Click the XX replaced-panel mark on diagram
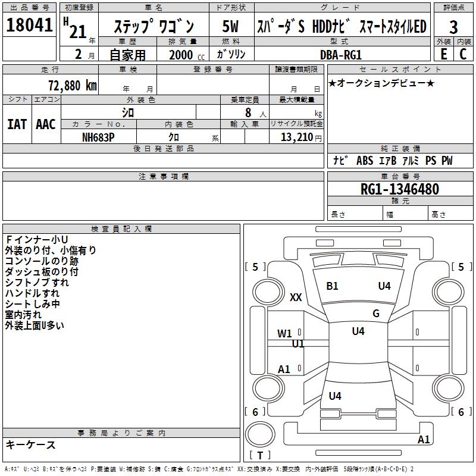Viewport: 476px width, 476px height. pyautogui.click(x=296, y=297)
